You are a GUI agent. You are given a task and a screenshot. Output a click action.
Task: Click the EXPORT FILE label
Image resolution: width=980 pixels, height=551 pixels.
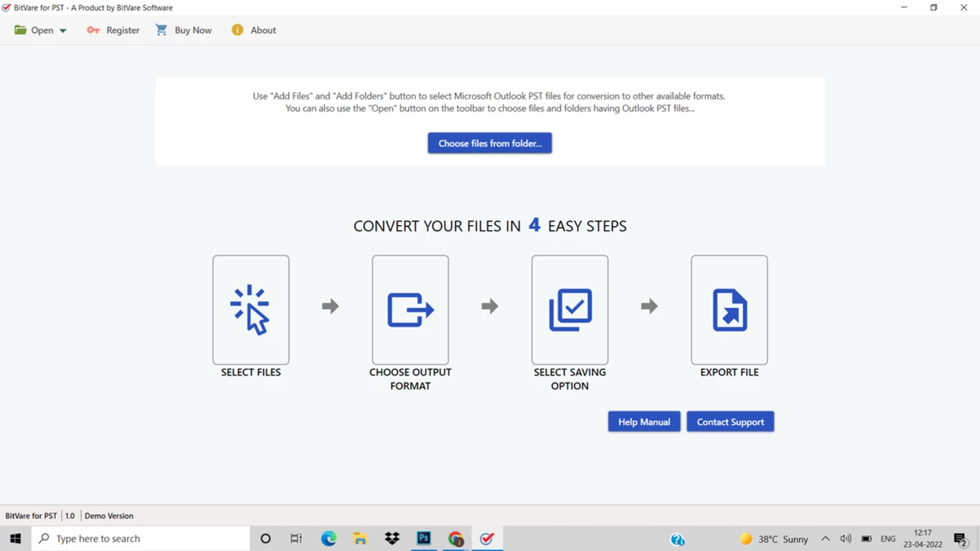729,372
